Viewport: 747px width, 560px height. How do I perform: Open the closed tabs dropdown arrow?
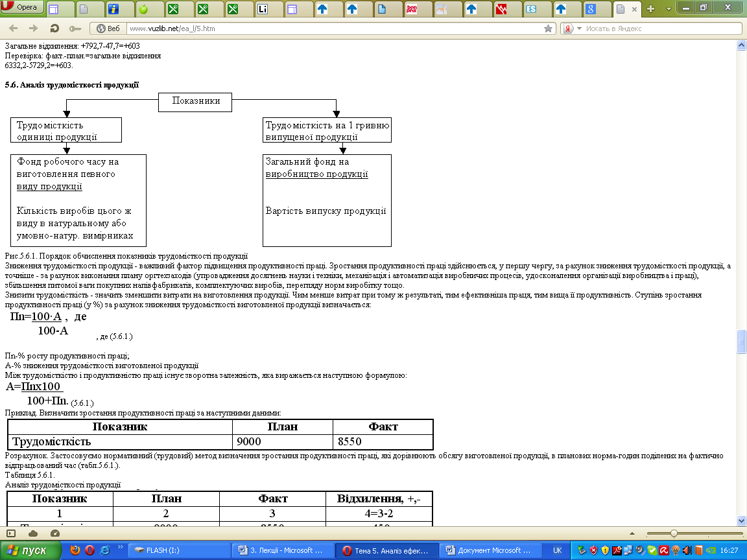(x=669, y=9)
